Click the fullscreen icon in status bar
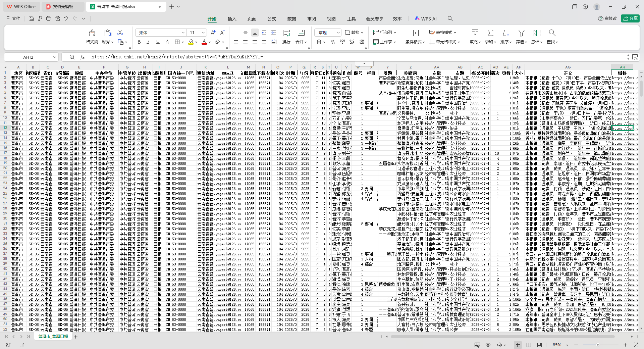Image resolution: width=644 pixels, height=349 pixels. (x=636, y=345)
